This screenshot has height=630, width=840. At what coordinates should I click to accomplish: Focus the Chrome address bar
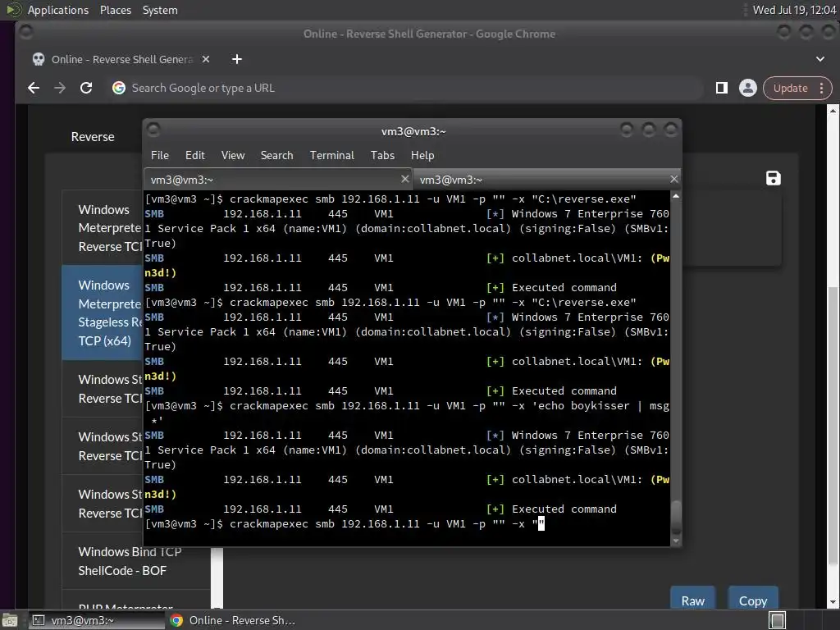coord(407,88)
